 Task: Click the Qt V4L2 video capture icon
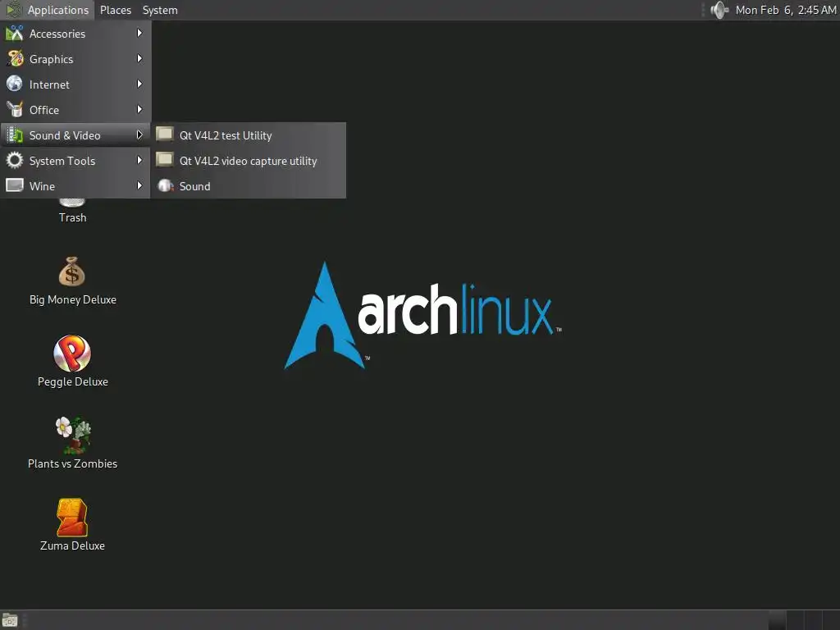coord(164,160)
